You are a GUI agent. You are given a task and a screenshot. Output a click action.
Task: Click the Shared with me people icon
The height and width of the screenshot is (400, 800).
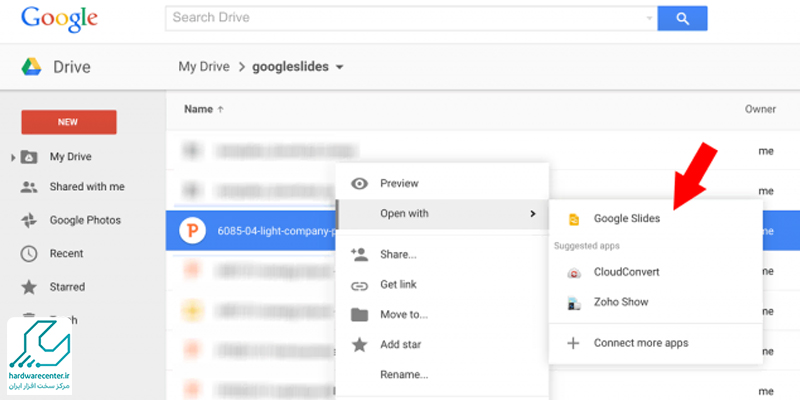[29, 187]
